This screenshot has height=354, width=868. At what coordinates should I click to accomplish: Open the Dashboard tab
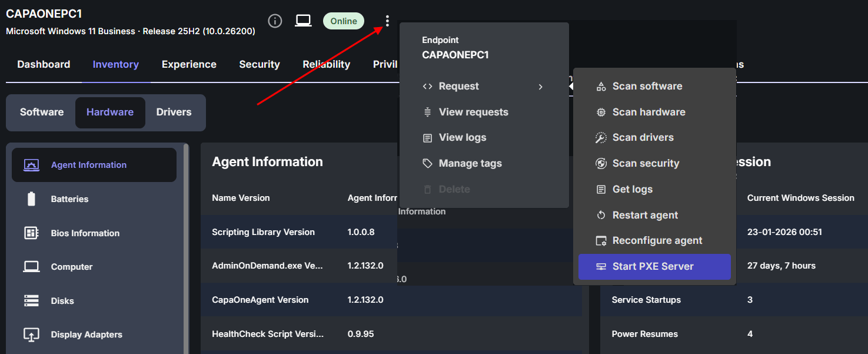tap(44, 64)
